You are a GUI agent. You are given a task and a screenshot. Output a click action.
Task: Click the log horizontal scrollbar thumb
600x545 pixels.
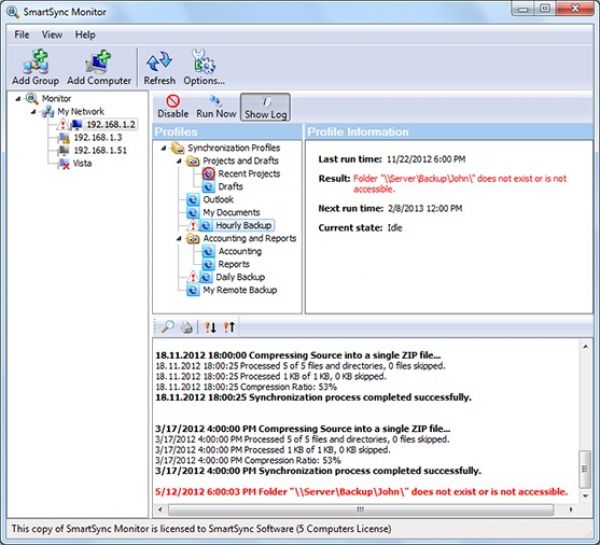click(x=360, y=509)
